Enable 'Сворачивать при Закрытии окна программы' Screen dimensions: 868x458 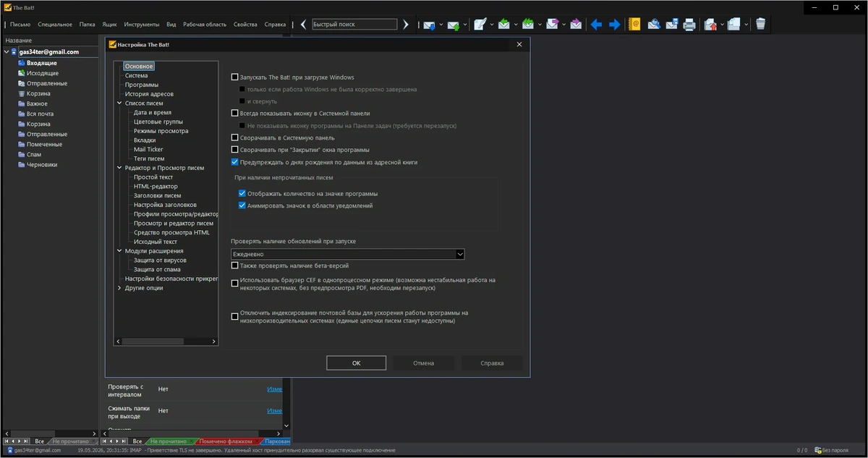[234, 150]
